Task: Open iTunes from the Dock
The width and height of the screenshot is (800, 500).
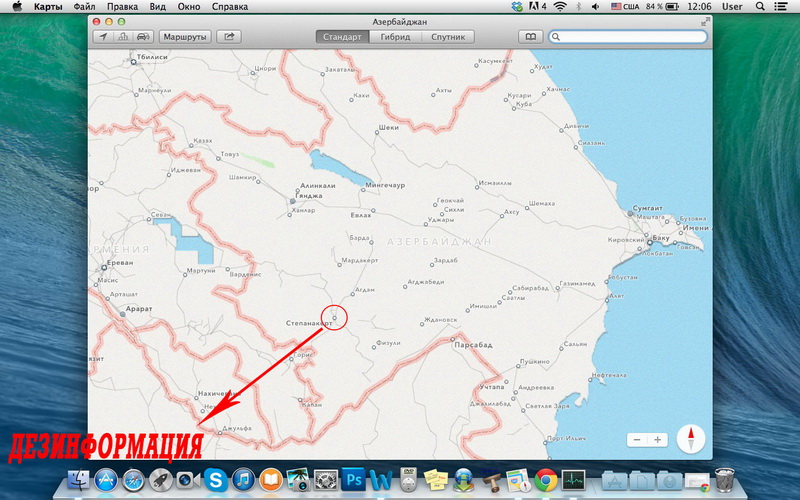Action: [x=243, y=480]
